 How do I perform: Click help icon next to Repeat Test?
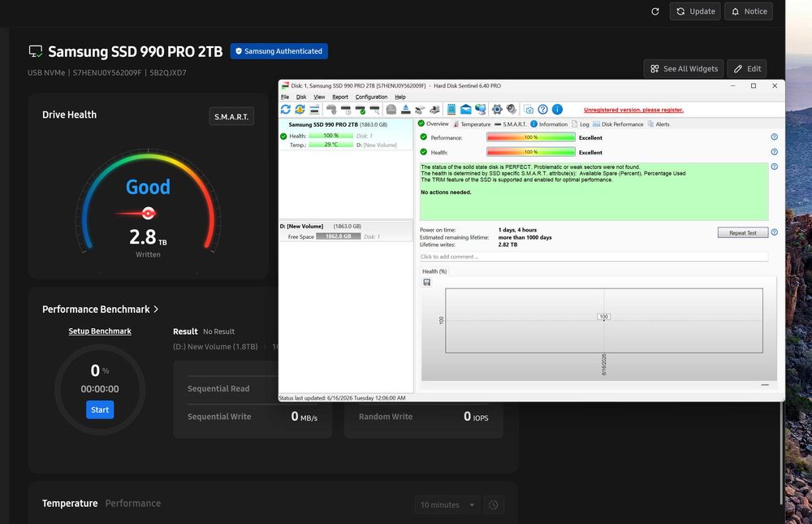pos(774,232)
